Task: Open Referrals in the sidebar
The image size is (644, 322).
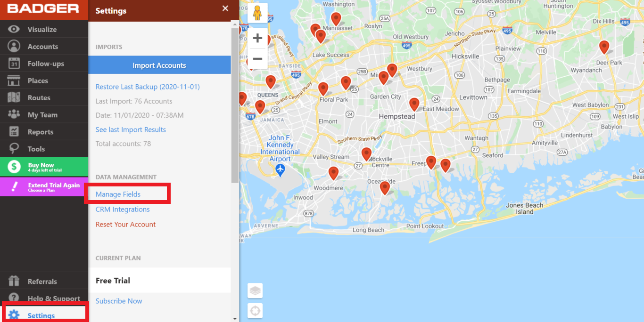Action: 44,281
